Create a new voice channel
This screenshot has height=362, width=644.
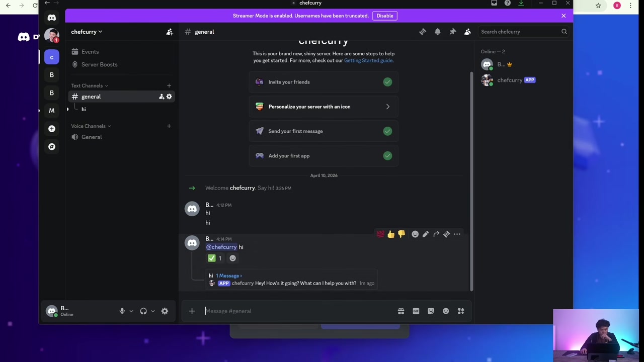(x=169, y=126)
